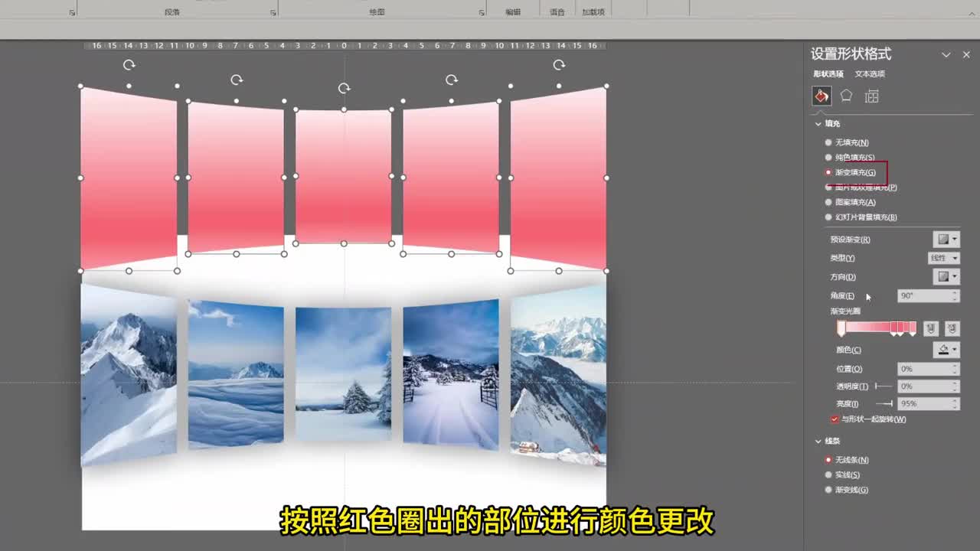This screenshot has width=980, height=551.
Task: Collapse the 设置形状格式 pane with the chevron
Action: (x=947, y=54)
